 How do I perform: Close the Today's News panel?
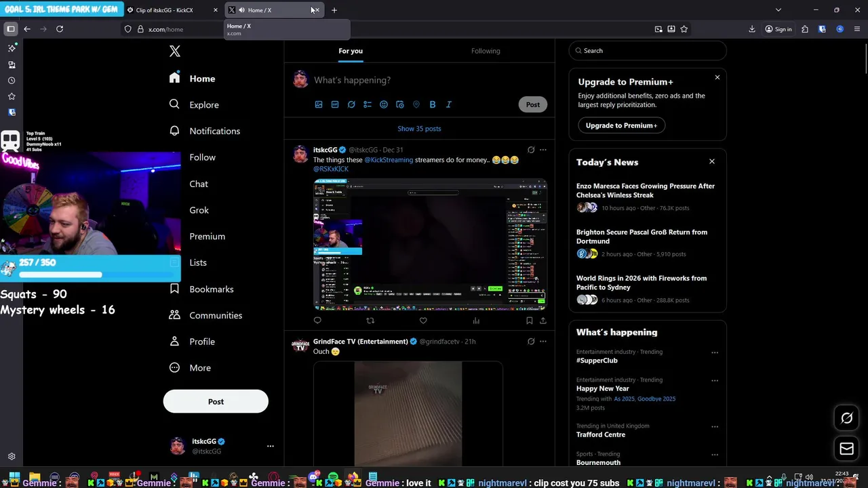tap(712, 161)
